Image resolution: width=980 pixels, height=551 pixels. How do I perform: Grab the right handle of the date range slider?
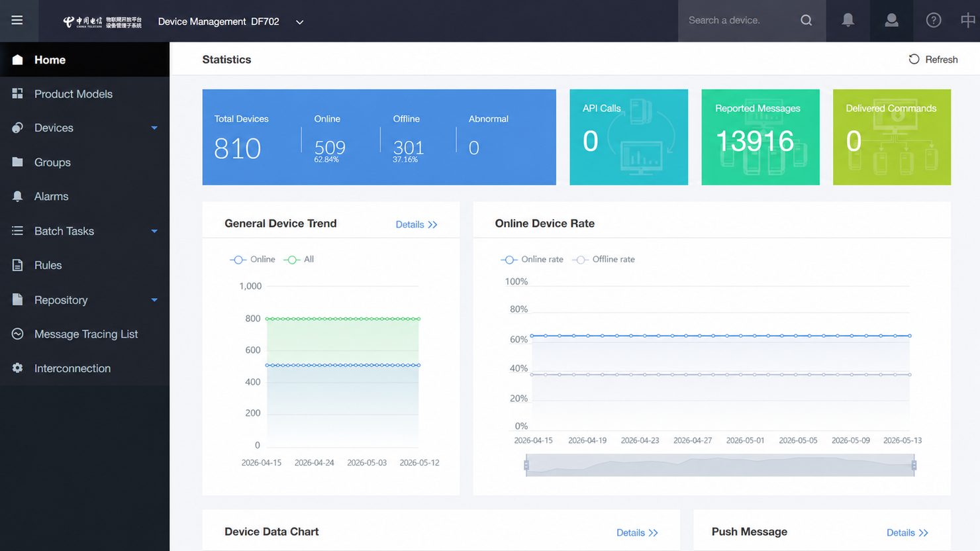[914, 465]
